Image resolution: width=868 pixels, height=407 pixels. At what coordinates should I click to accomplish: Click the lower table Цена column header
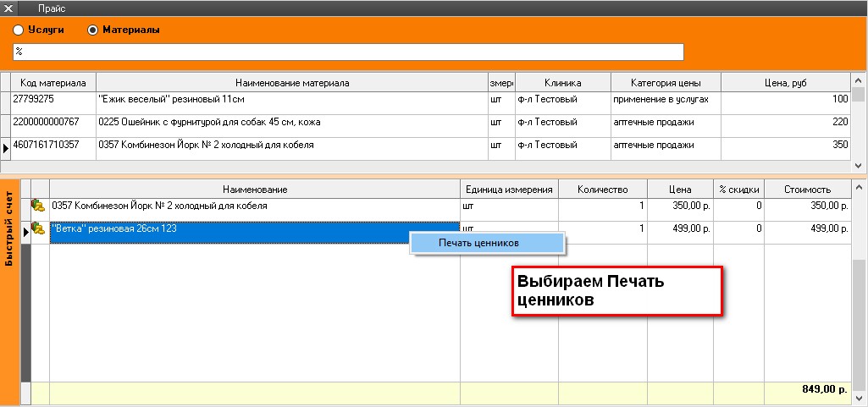pos(680,190)
